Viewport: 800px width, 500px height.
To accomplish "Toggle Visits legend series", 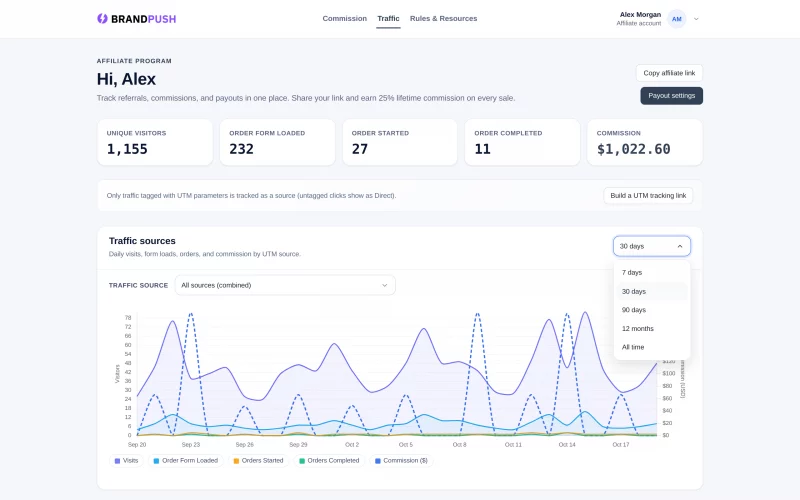I will pos(127,461).
